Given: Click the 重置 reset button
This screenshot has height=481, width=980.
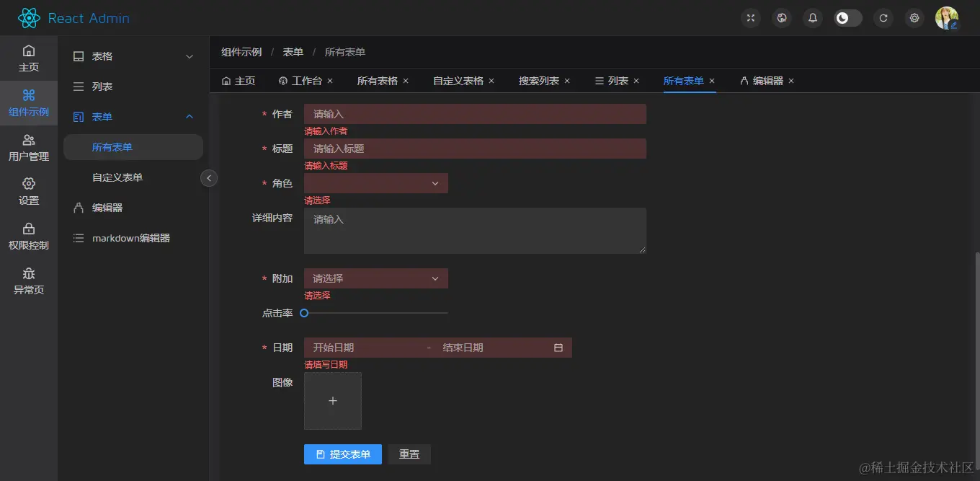Looking at the screenshot, I should pos(409,454).
